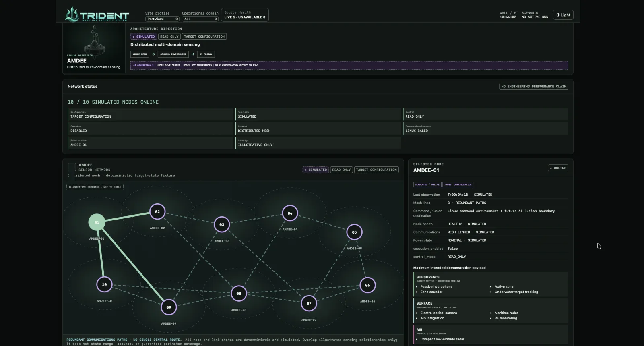644x346 pixels.
Task: Select node 04 in the sensor network map
Action: [x=290, y=213]
